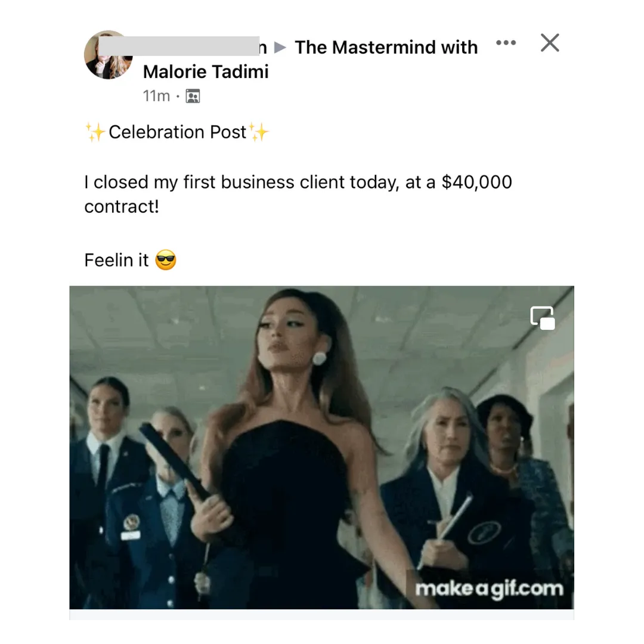This screenshot has width=644, height=644.
Task: Open the poster's round profile photo
Action: tap(109, 55)
